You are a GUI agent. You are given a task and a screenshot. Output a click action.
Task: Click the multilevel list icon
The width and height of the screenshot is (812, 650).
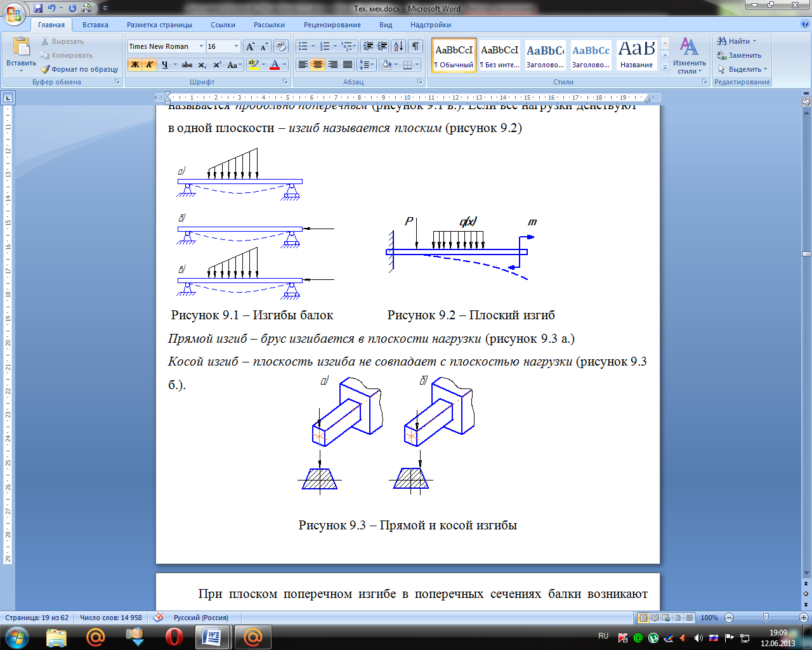click(346, 46)
